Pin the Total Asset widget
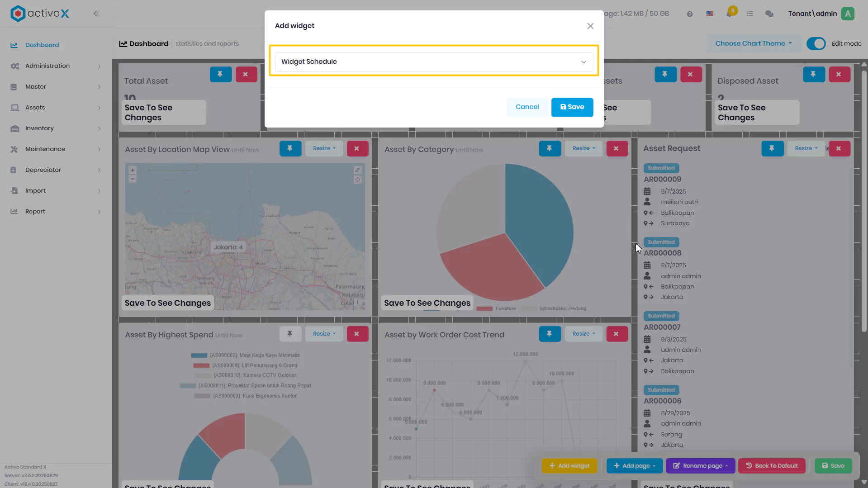868x488 pixels. pyautogui.click(x=220, y=75)
